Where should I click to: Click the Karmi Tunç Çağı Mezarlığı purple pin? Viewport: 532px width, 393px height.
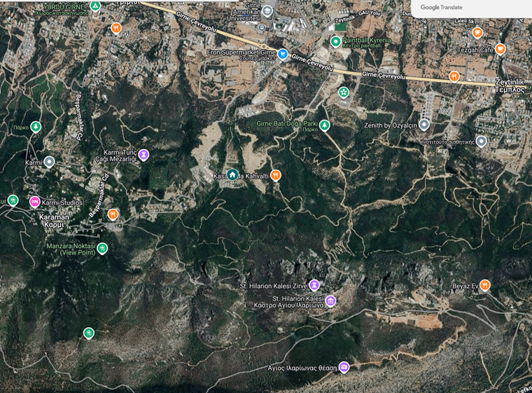(x=144, y=155)
